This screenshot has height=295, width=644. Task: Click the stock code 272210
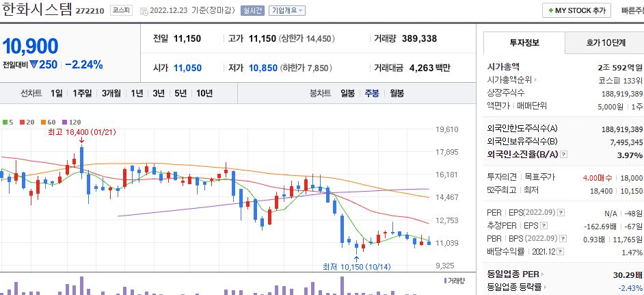coord(90,11)
